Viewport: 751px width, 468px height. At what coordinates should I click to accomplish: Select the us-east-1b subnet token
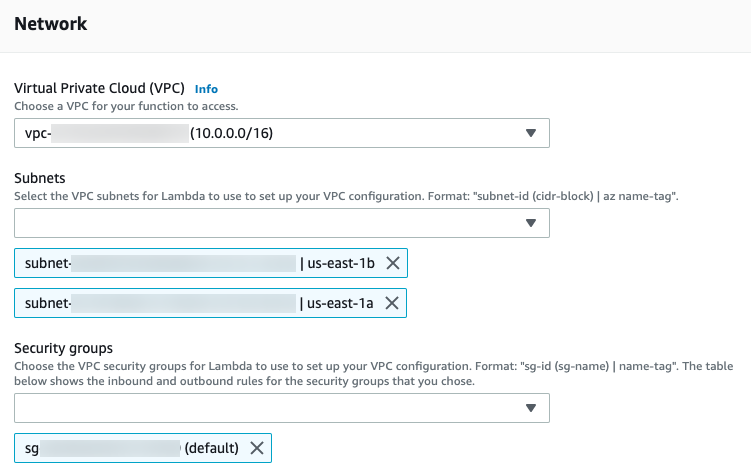pyautogui.click(x=211, y=263)
